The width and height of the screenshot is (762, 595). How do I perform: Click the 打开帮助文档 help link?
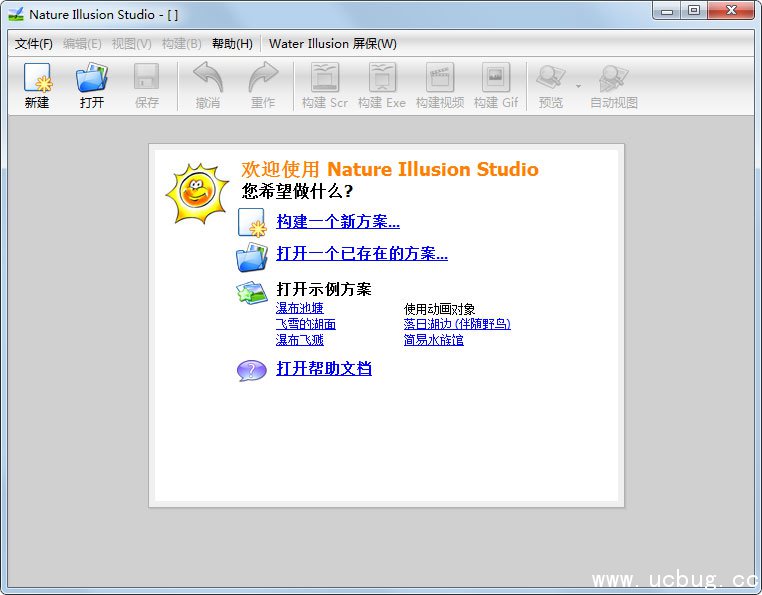324,369
